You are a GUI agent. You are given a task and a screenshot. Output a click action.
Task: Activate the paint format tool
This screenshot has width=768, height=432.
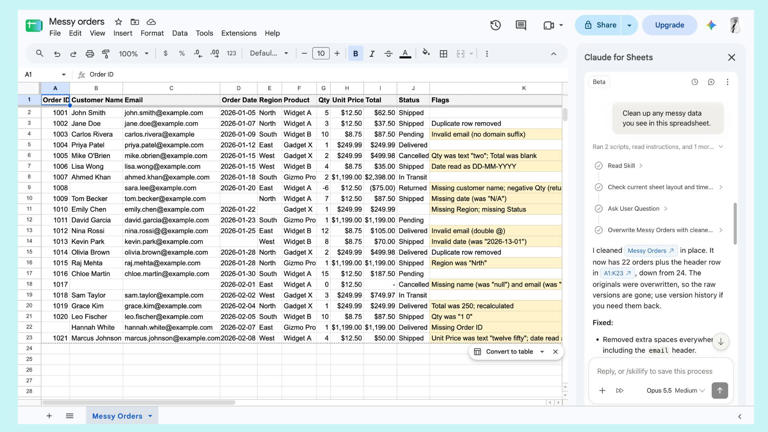click(106, 54)
